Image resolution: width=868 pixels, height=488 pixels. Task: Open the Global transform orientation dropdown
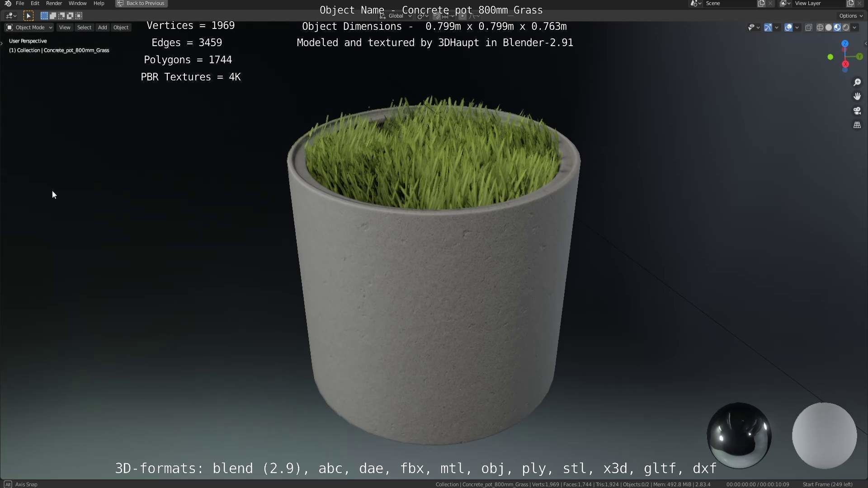pyautogui.click(x=396, y=16)
